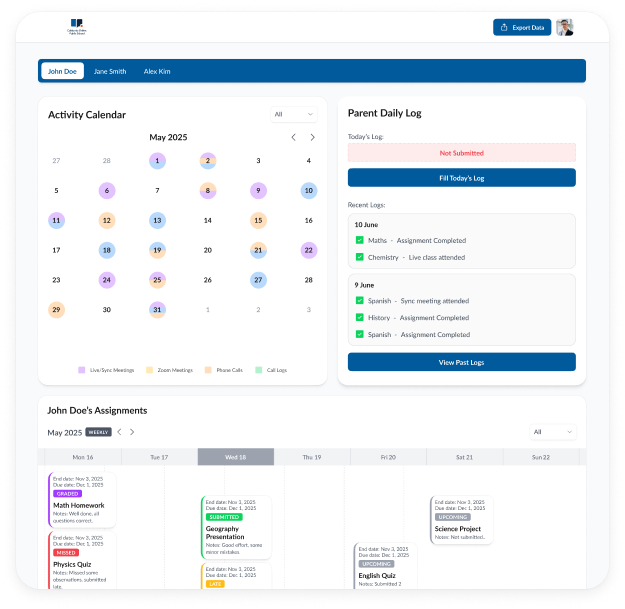Switch to the Alex Kim tab
Viewport: 625px width, 609px height.
(x=157, y=71)
